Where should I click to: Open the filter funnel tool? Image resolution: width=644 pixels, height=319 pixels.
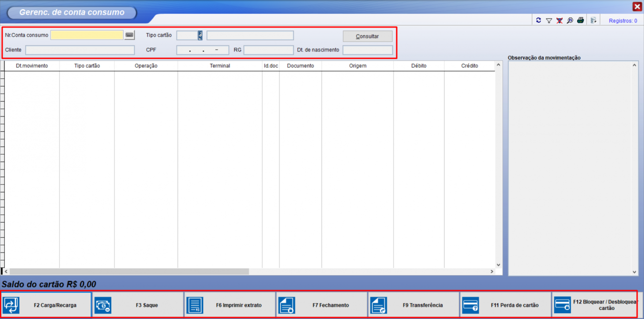click(549, 21)
